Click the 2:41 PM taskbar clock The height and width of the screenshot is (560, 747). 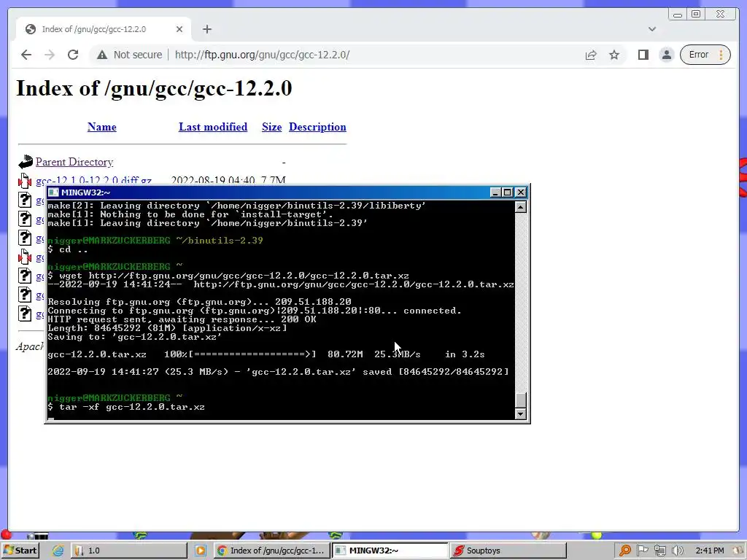(709, 551)
